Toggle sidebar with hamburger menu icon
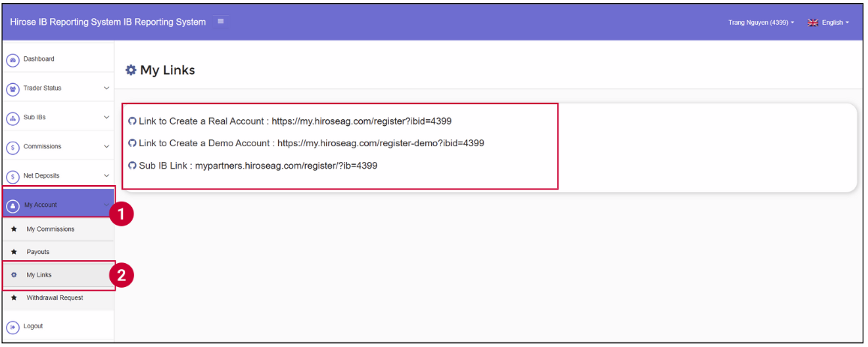 [221, 22]
